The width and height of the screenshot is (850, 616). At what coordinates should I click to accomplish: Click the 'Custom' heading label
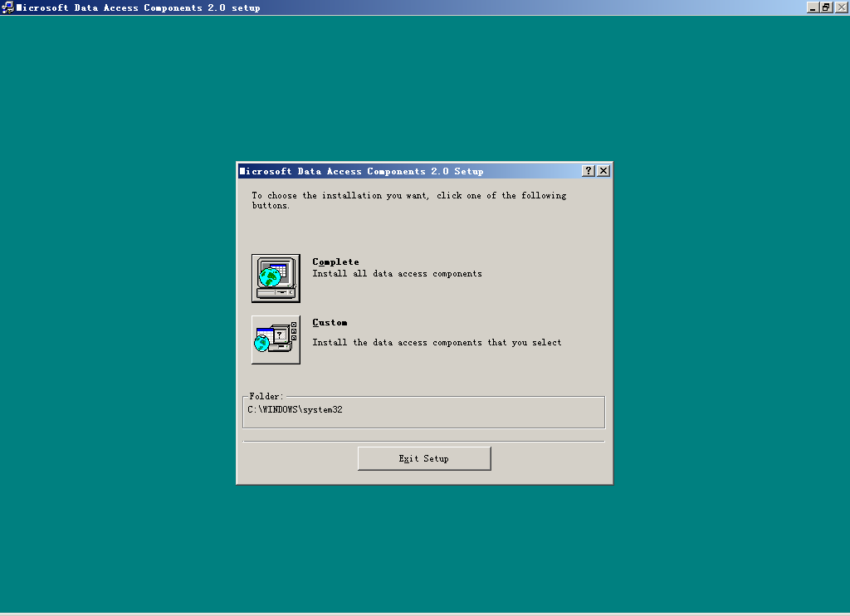pos(330,323)
